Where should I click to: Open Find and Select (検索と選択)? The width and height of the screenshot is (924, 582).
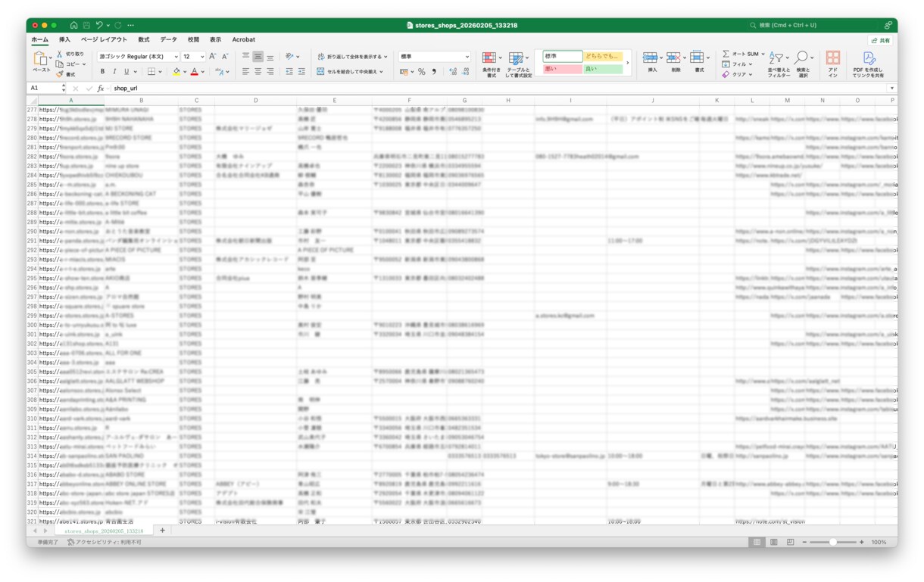[803, 64]
